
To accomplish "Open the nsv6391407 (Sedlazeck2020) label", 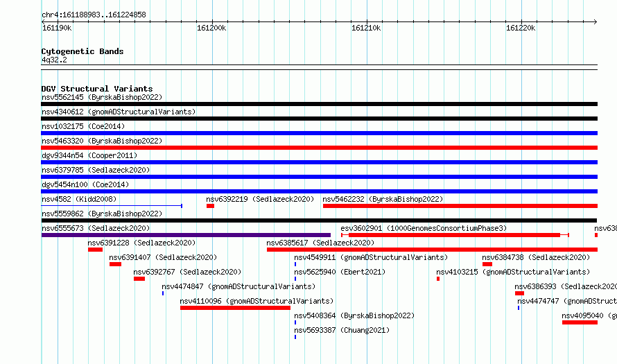I will pyautogui.click(x=163, y=257).
